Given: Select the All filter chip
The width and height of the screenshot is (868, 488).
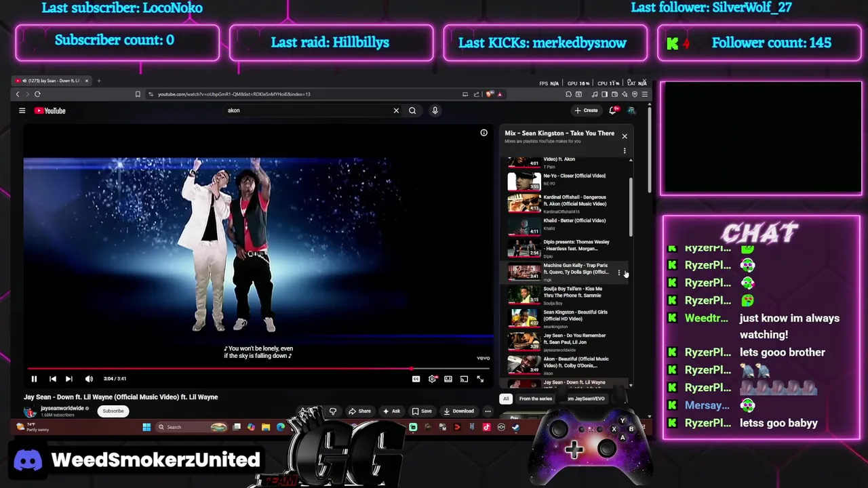Looking at the screenshot, I should (x=505, y=399).
